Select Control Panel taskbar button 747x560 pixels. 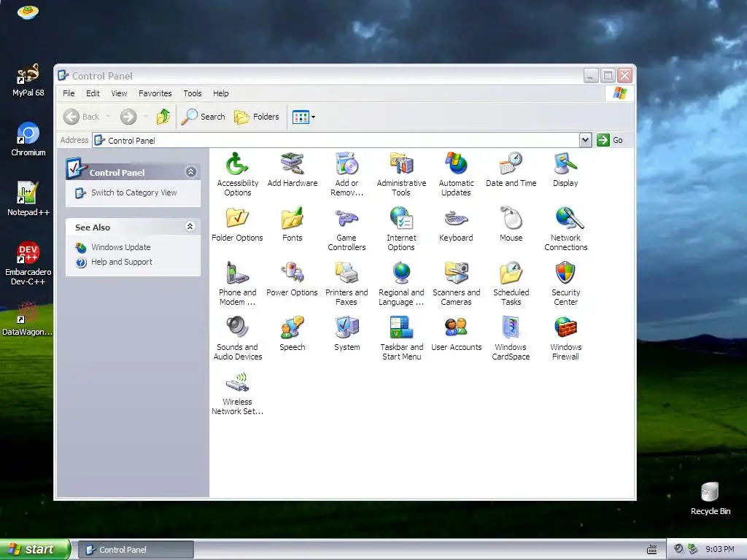pyautogui.click(x=136, y=550)
